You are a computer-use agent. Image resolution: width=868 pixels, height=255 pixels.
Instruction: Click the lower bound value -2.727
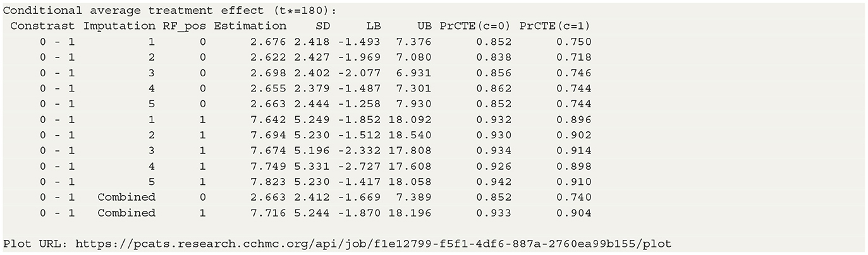362,166
